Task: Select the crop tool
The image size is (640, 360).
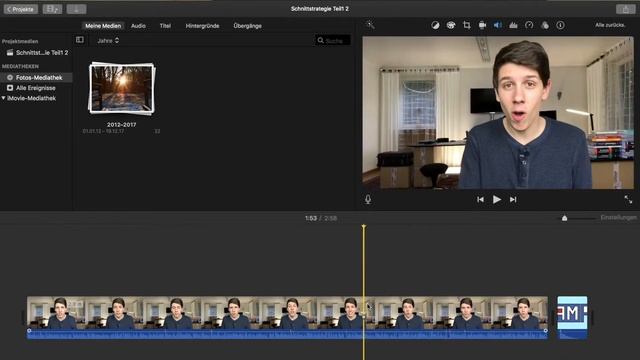Action: (467, 25)
